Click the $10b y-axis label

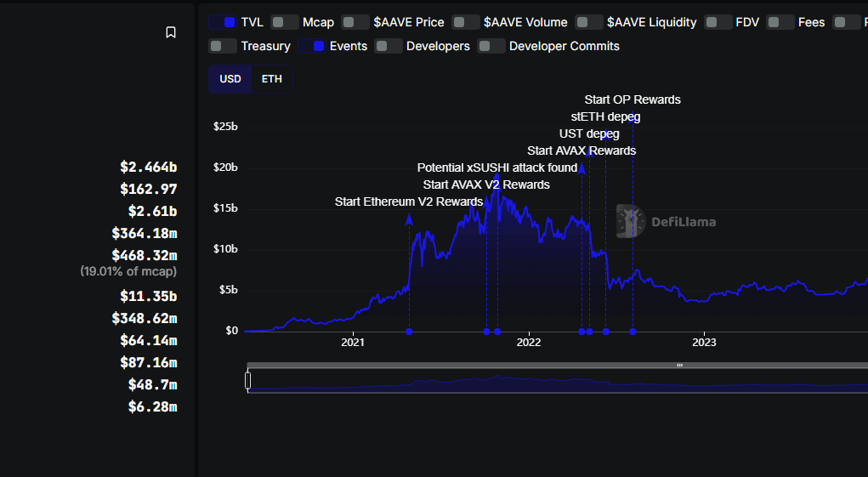coord(225,249)
